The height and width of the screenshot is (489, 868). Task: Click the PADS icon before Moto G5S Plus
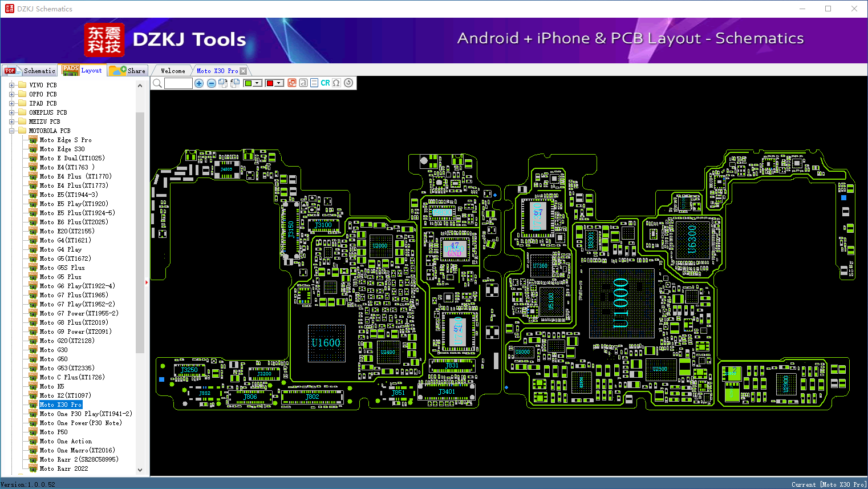[33, 268]
